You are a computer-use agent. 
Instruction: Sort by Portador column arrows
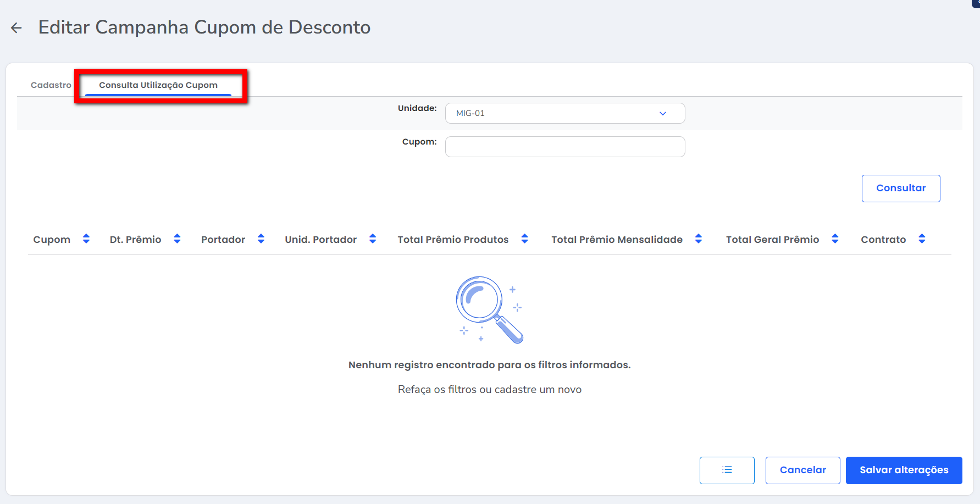click(261, 239)
